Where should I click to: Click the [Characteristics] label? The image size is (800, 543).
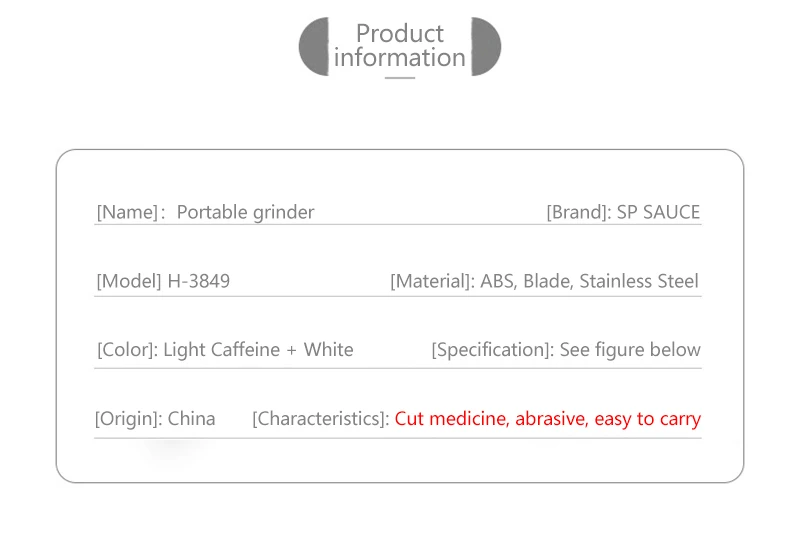point(321,419)
